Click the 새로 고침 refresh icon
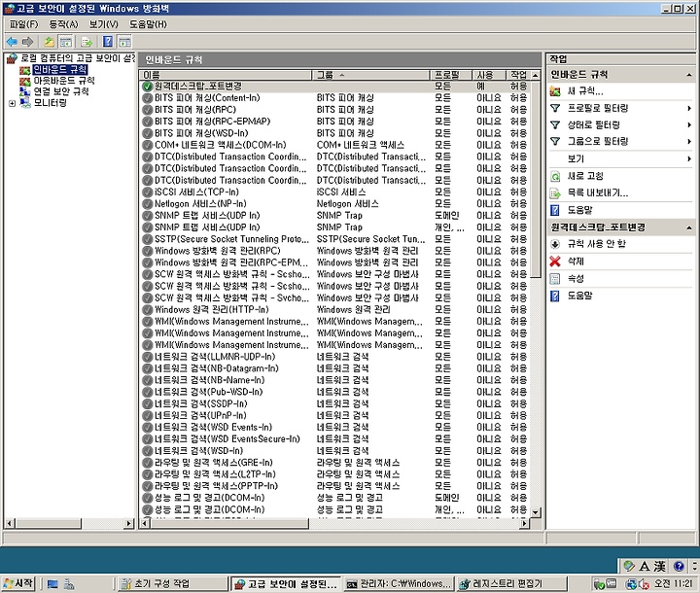The width and height of the screenshot is (700, 593). pos(555,176)
